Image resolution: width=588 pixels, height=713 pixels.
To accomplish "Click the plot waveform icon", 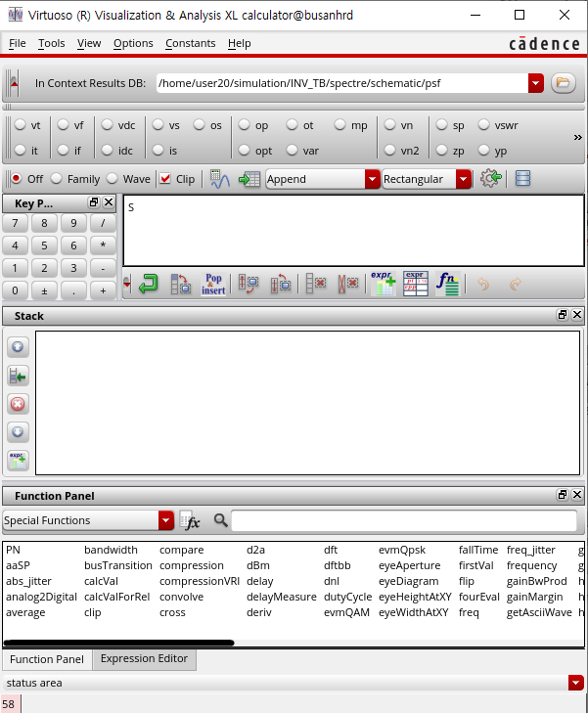I will 220,179.
